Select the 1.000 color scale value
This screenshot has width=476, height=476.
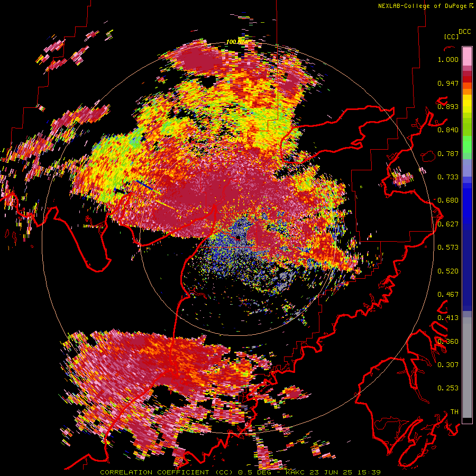[x=448, y=59]
